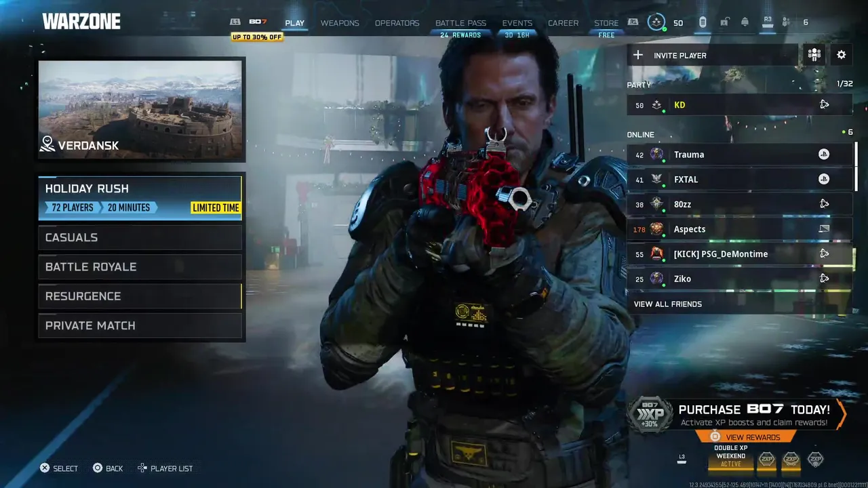Switch to the Play tab
Screen dimensions: 868x488
pos(295,23)
